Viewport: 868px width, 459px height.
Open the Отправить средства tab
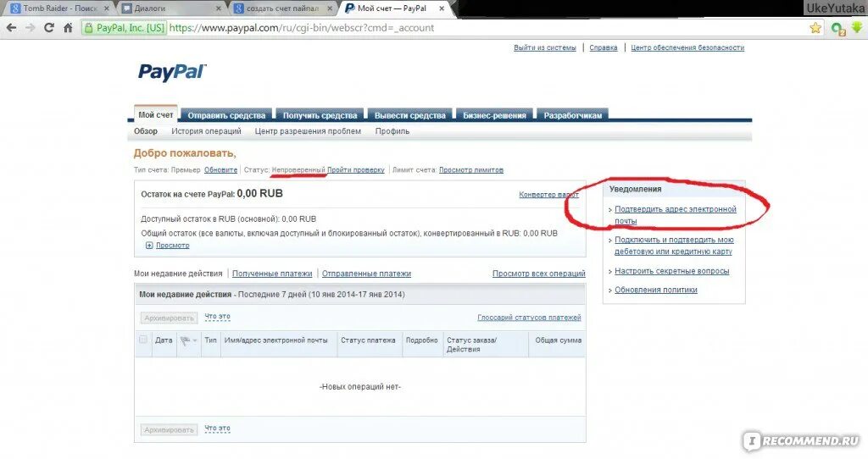click(x=226, y=115)
